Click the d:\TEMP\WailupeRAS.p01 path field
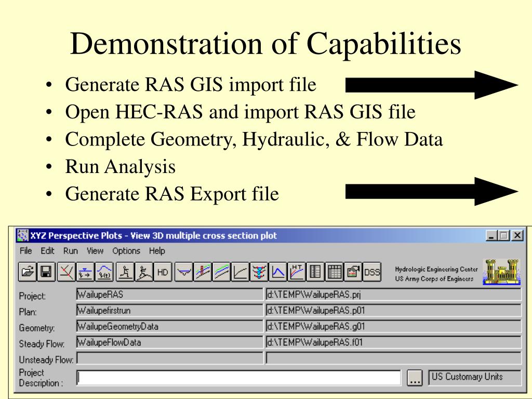Image resolution: width=532 pixels, height=399 pixels. pos(393,311)
